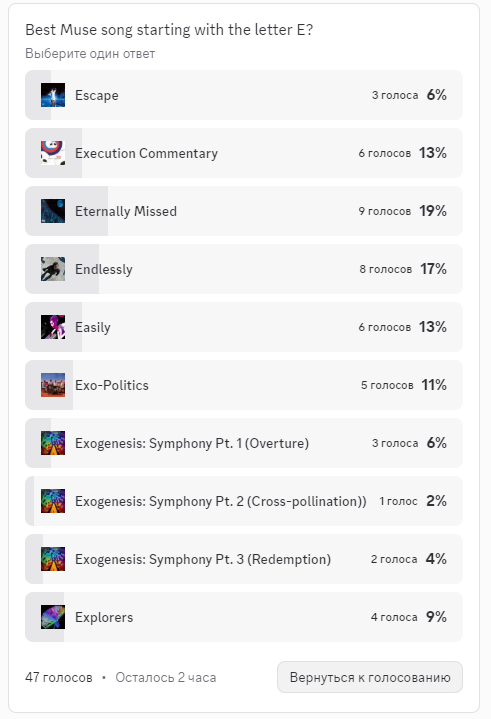Viewport: 491px width, 719px height.
Task: Choose the Explorers poll option
Action: click(244, 617)
